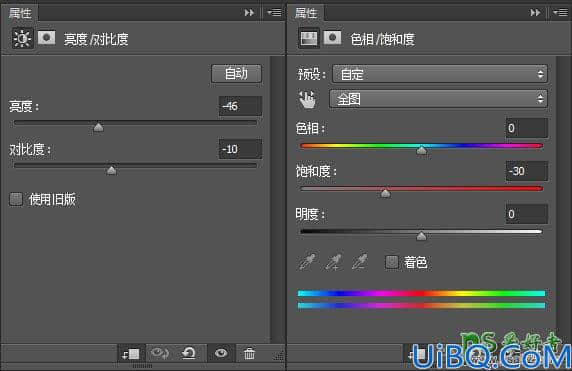The width and height of the screenshot is (572, 371).
Task: Collapse right properties panel with double arrows
Action: (x=535, y=13)
